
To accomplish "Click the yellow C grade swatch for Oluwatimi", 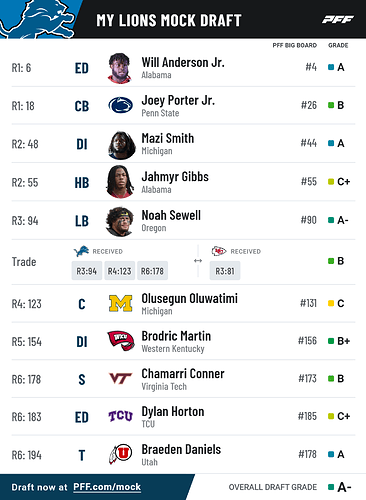I will click(331, 303).
